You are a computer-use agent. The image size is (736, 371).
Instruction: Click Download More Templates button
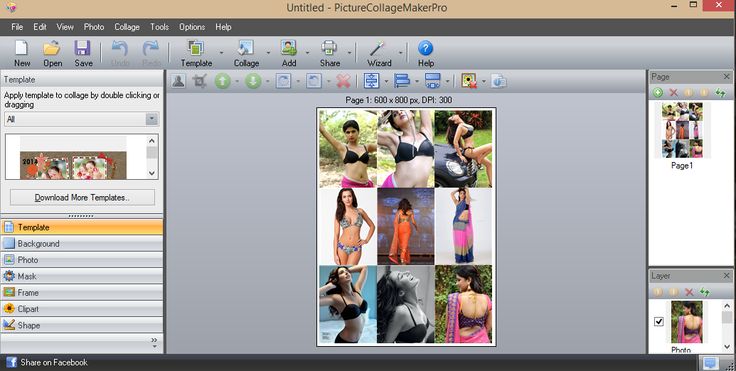(82, 198)
